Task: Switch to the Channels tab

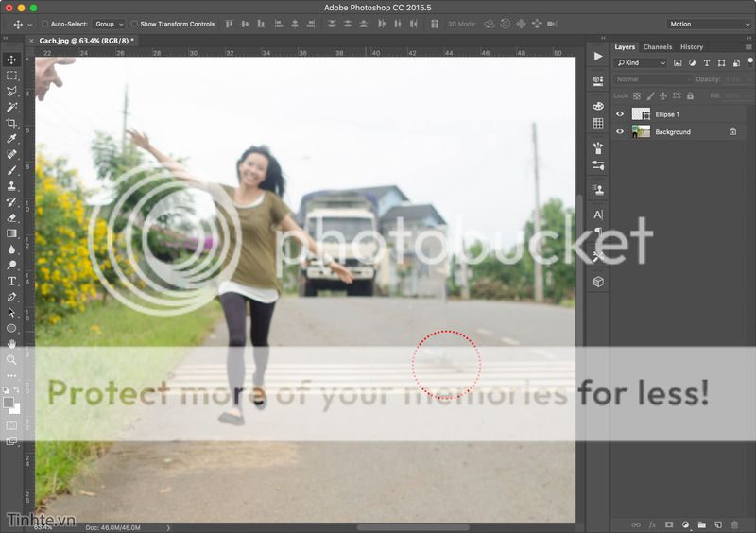Action: click(657, 46)
